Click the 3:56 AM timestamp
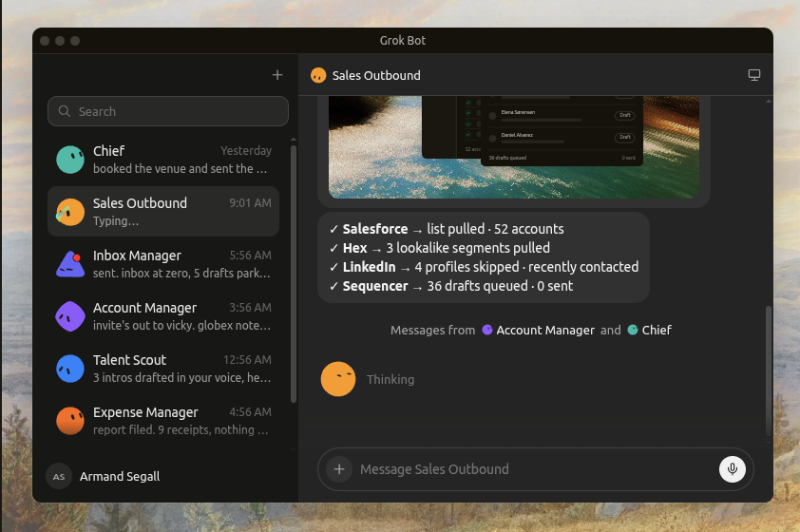The image size is (800, 532). coord(250,308)
